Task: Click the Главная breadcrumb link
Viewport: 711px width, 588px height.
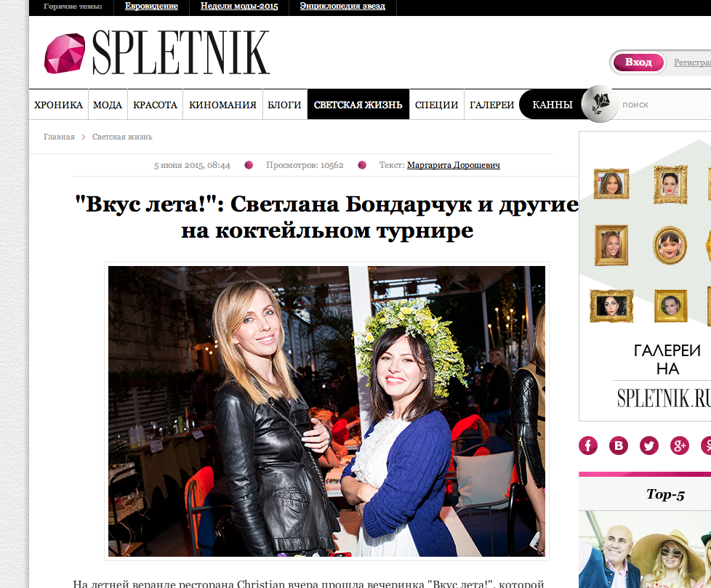Action: pos(59,137)
